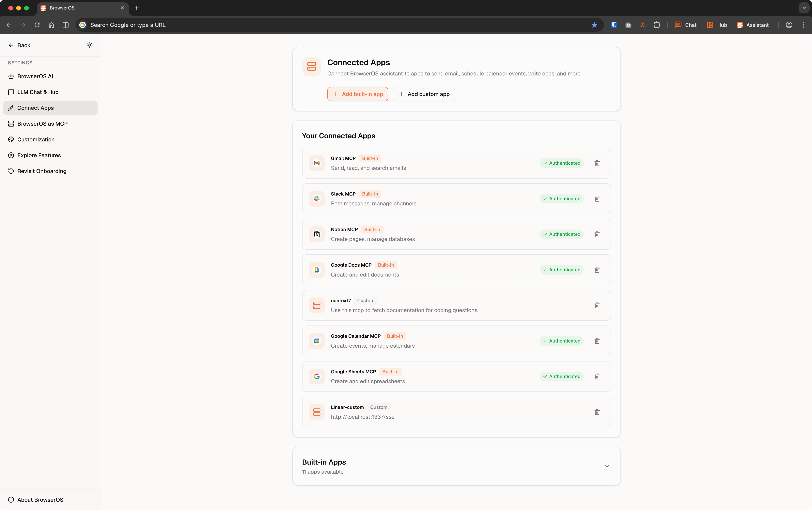Expand the Built-in Apps section
This screenshot has width=812, height=510.
click(x=607, y=466)
